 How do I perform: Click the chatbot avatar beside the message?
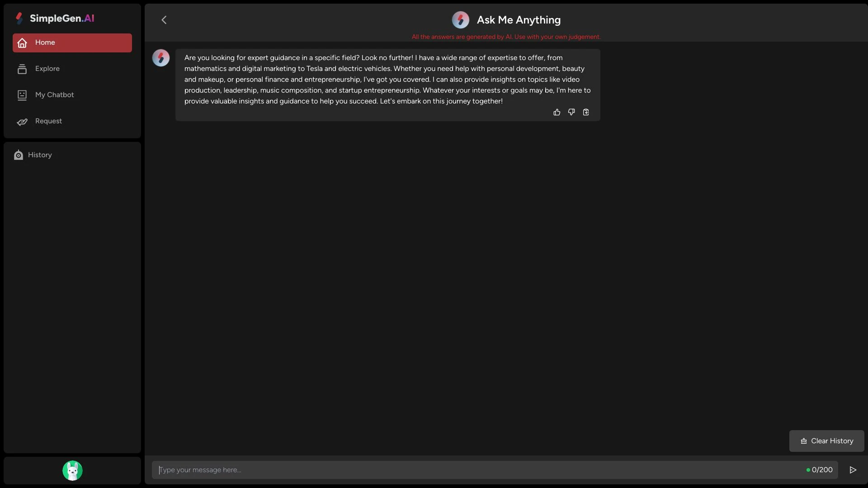click(x=160, y=58)
